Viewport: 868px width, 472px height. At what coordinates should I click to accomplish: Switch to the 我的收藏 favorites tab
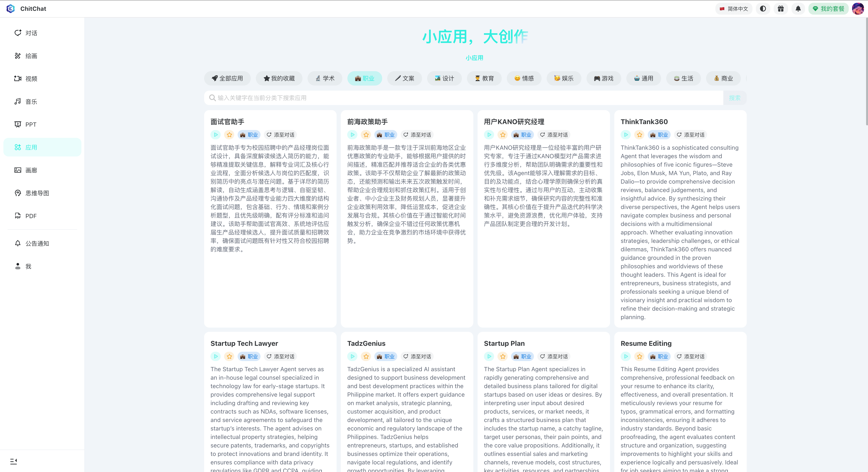(x=279, y=78)
